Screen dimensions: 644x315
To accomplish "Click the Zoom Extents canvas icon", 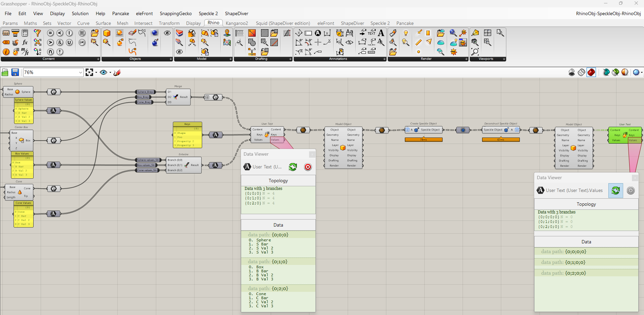I will click(89, 72).
